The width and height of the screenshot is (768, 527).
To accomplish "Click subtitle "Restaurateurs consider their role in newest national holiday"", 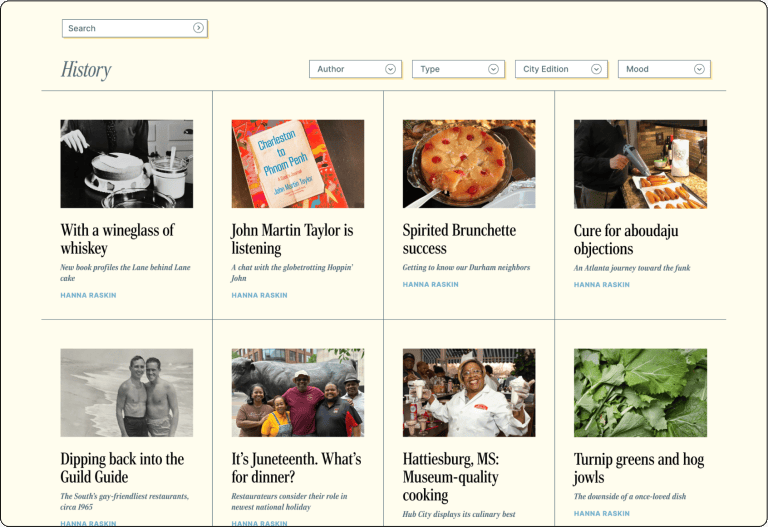I will coord(289,502).
